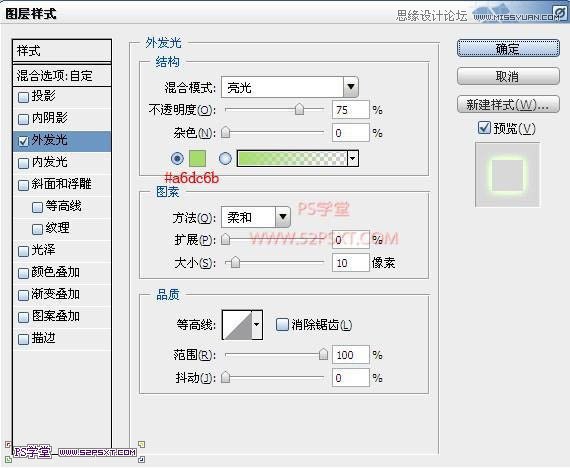Enable the 图案叠加 pattern overlay checkbox

23,317
